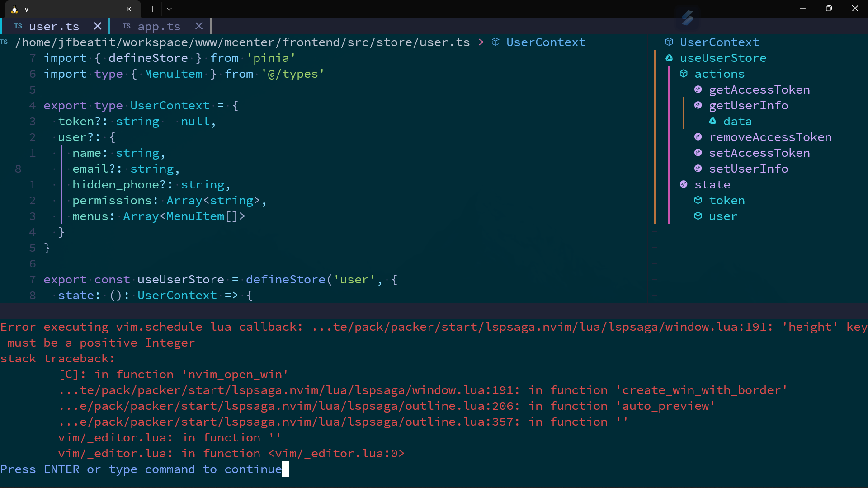Jump to removeAccessToken in outline
Viewport: 868px width, 488px height.
770,137
